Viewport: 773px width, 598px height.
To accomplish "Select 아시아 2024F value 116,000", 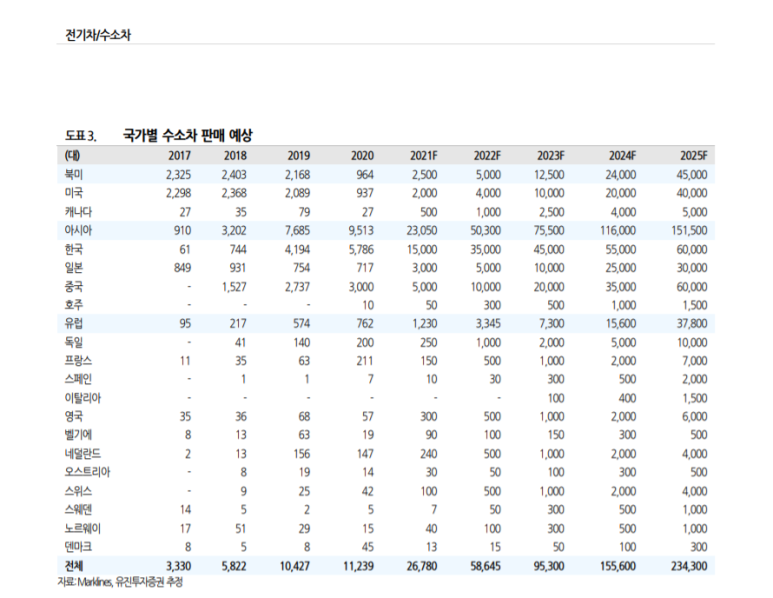I will click(618, 231).
